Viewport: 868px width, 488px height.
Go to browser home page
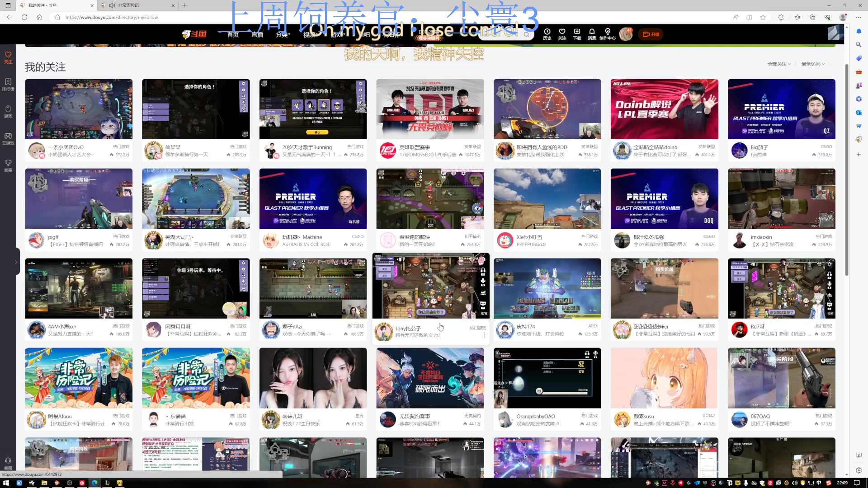tap(39, 17)
